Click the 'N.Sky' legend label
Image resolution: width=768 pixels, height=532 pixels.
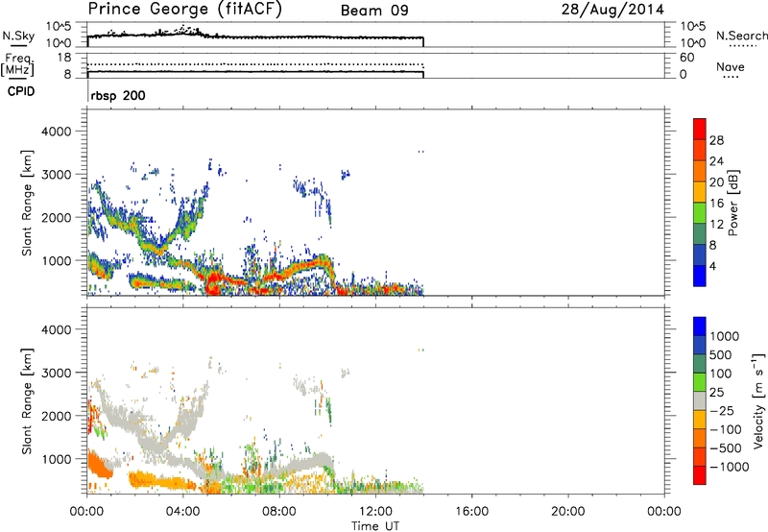(18, 36)
